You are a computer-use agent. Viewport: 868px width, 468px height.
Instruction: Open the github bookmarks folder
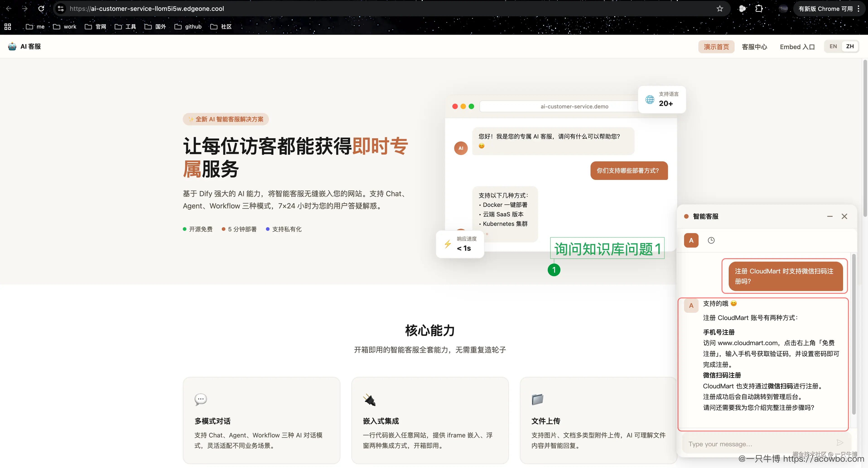(x=188, y=27)
